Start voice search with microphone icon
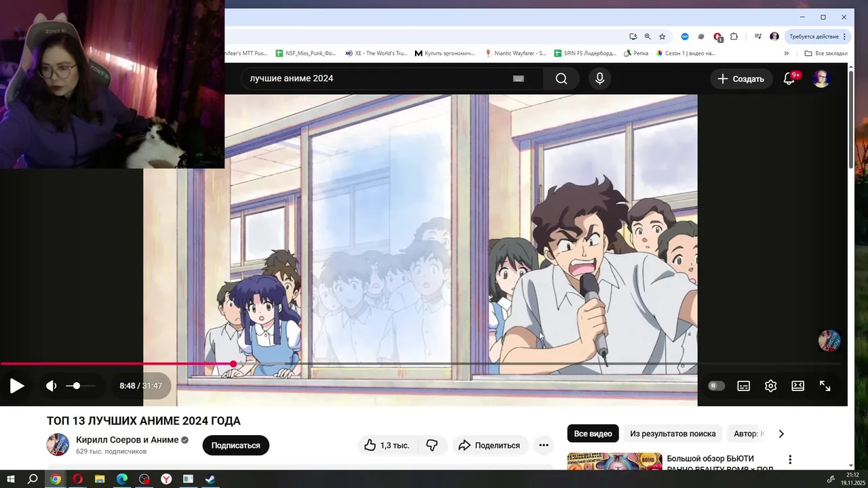Viewport: 868px width, 488px height. point(599,79)
